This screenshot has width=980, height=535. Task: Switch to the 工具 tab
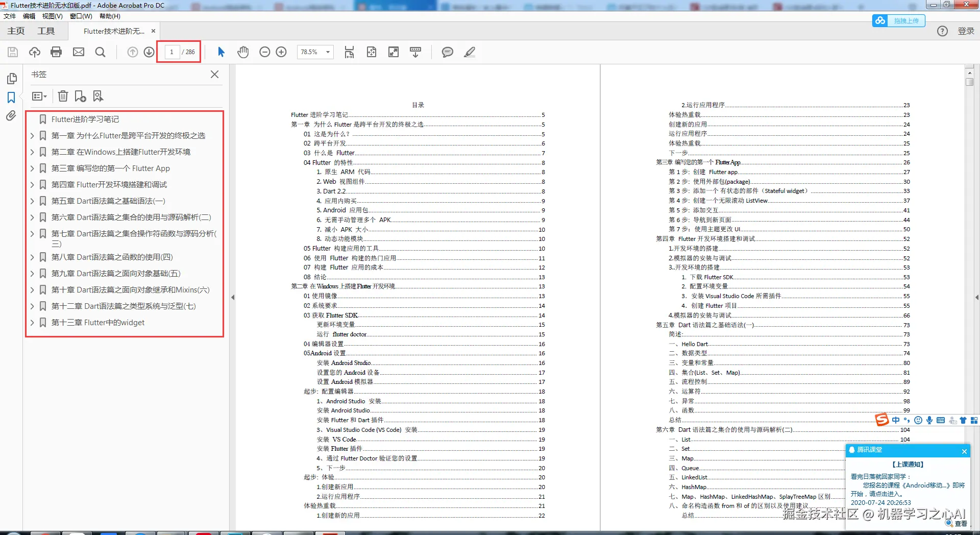click(x=46, y=31)
